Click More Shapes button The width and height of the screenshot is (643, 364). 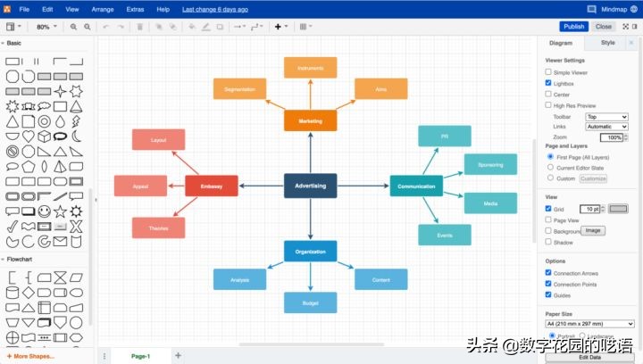point(30,356)
